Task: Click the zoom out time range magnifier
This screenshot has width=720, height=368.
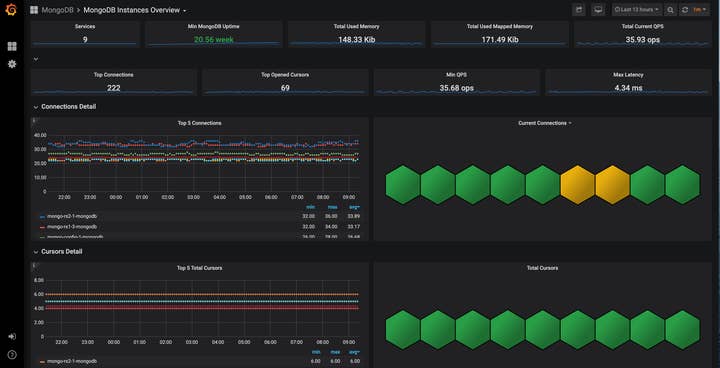Action: pos(670,10)
